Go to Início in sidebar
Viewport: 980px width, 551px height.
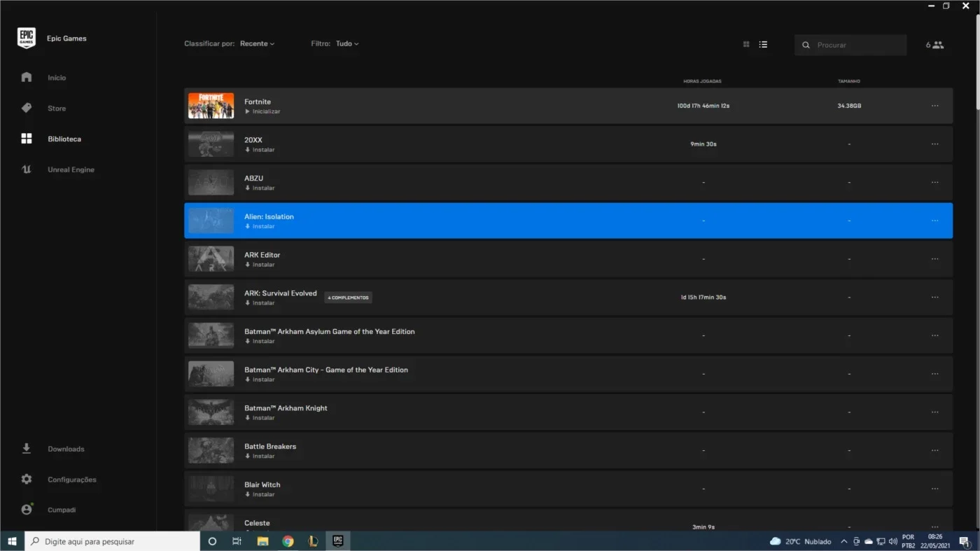coord(57,78)
